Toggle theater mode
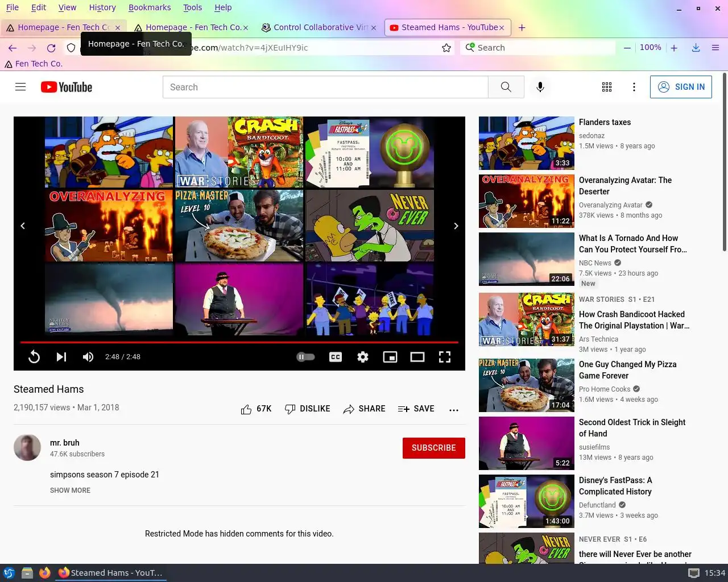The height and width of the screenshot is (582, 728). click(417, 357)
